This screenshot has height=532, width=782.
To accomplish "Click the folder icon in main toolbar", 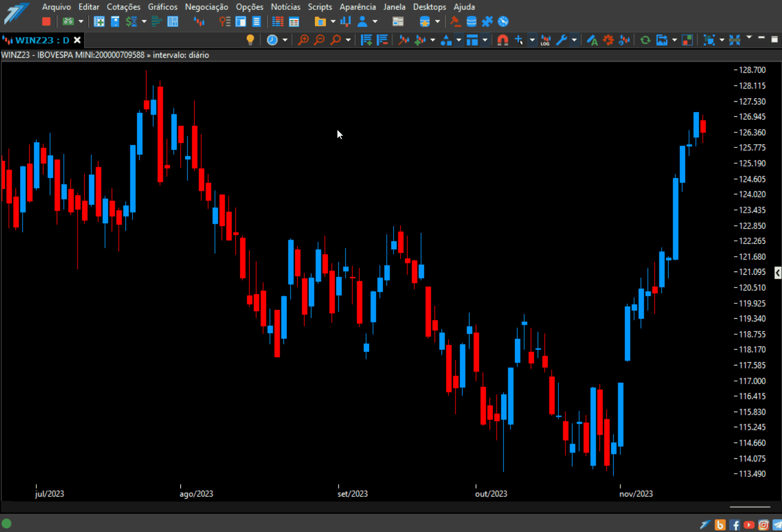I will coord(320,21).
